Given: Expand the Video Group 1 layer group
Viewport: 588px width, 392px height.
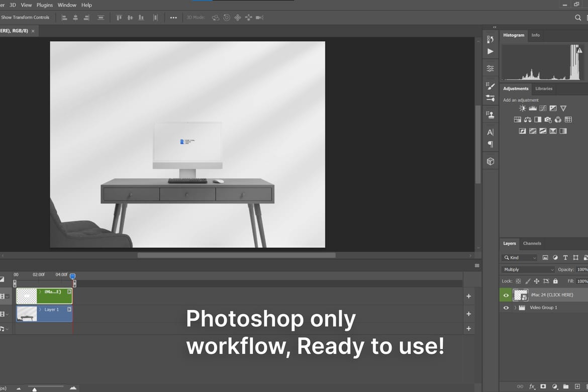Looking at the screenshot, I should pos(515,308).
